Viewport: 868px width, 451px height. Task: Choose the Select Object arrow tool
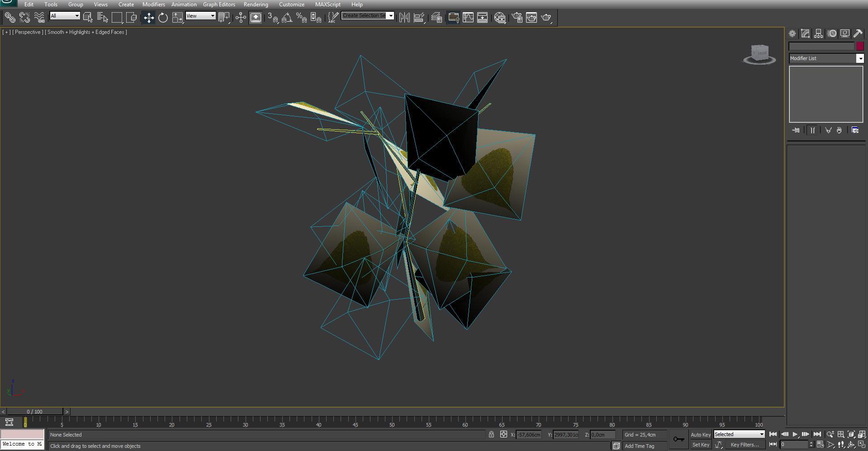(x=88, y=18)
